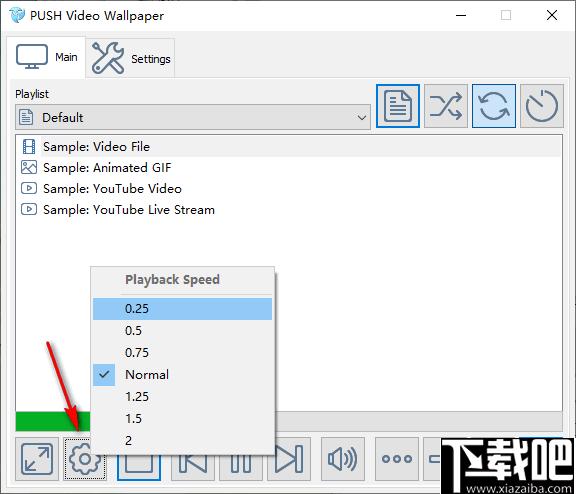The image size is (576, 494).
Task: Set playback speed to 1.5
Action: pos(182,418)
